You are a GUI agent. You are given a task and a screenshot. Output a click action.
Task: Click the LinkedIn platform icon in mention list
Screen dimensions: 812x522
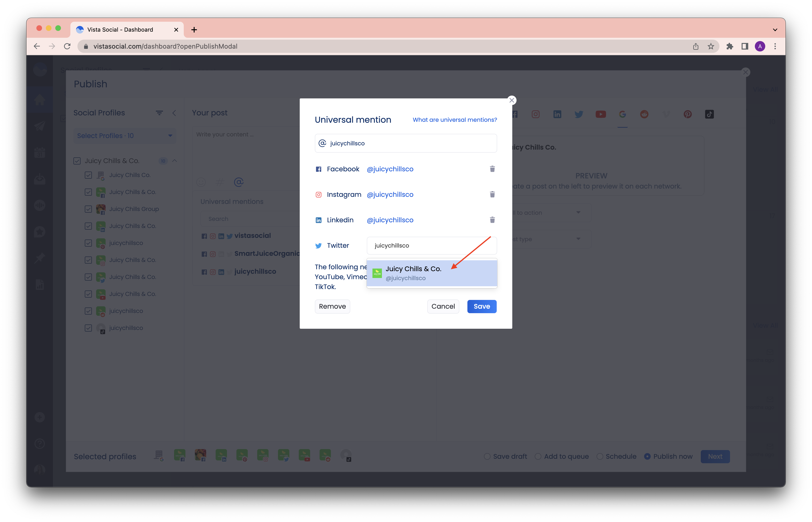318,219
